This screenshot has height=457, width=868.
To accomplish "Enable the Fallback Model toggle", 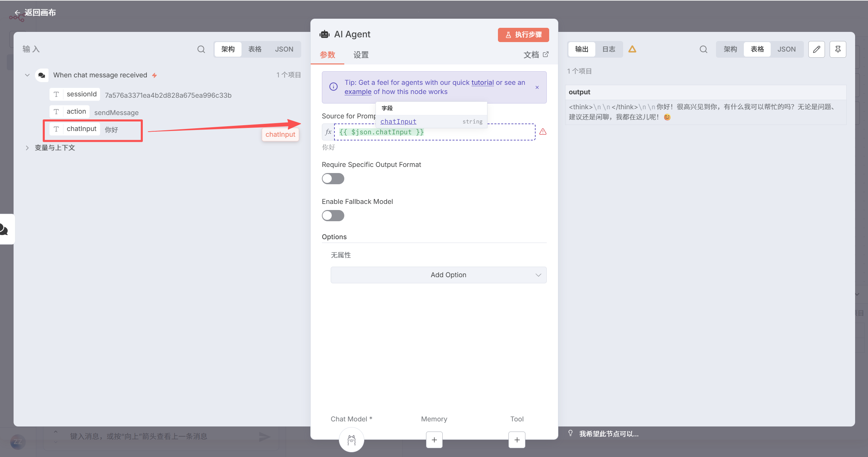I will pos(333,215).
